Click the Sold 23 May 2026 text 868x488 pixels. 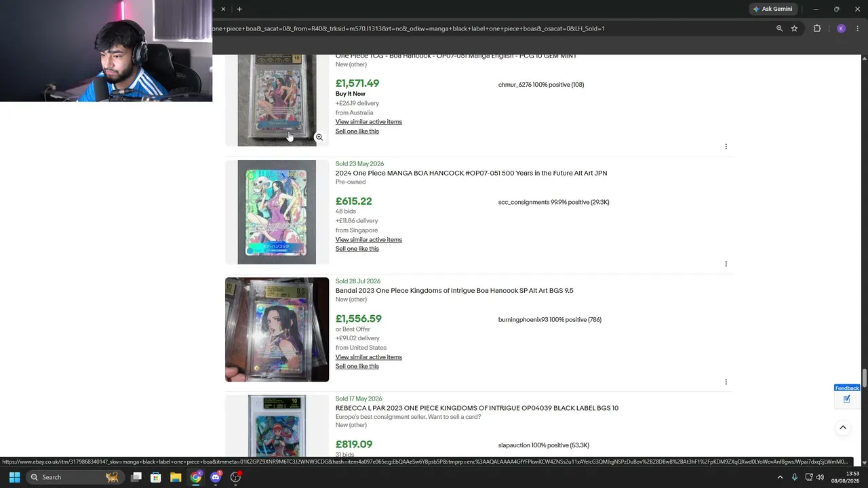(x=359, y=164)
